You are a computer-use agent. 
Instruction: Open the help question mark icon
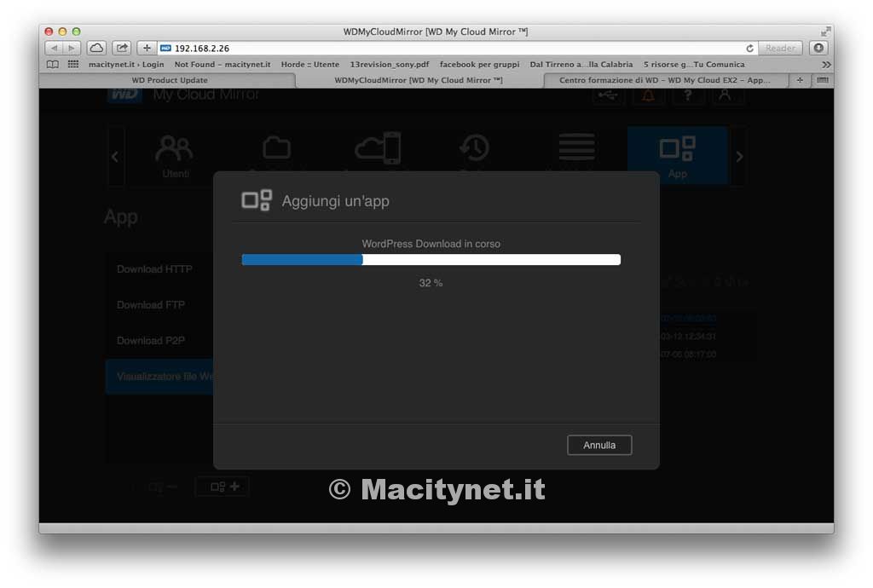(x=688, y=95)
